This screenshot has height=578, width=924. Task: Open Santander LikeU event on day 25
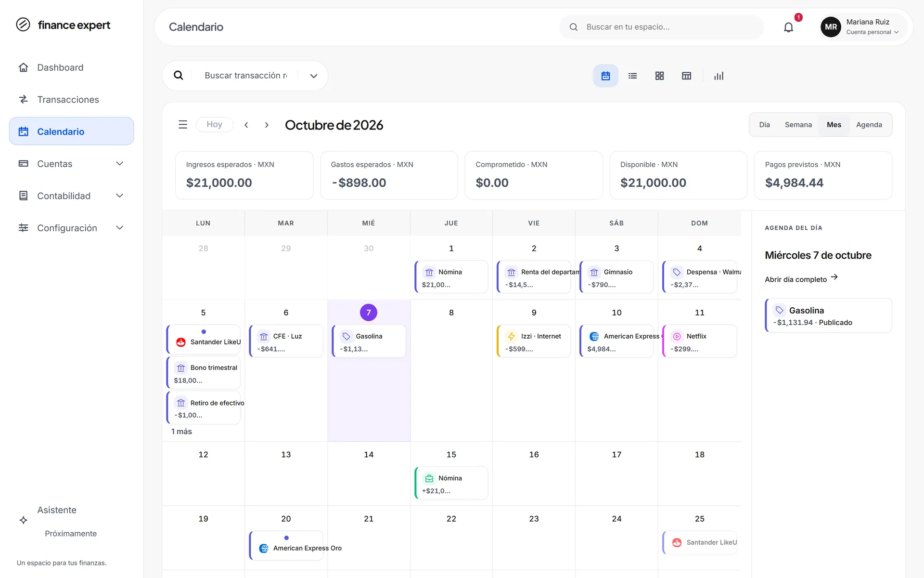click(700, 542)
